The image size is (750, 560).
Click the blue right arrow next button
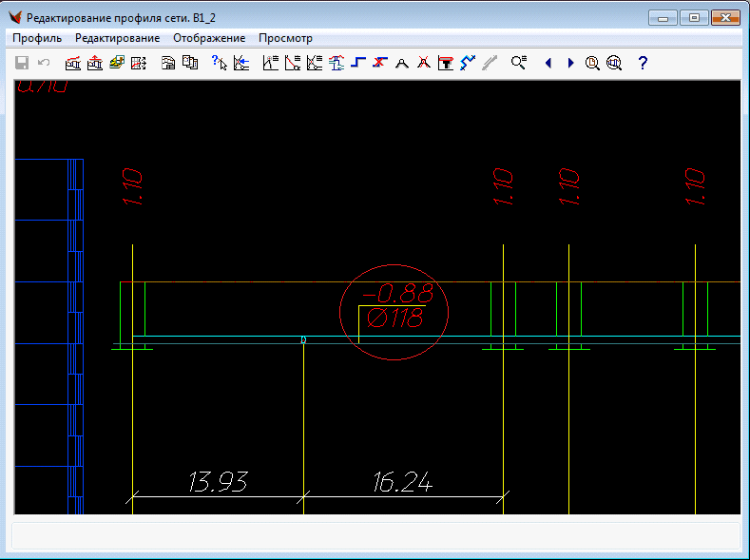pos(570,63)
